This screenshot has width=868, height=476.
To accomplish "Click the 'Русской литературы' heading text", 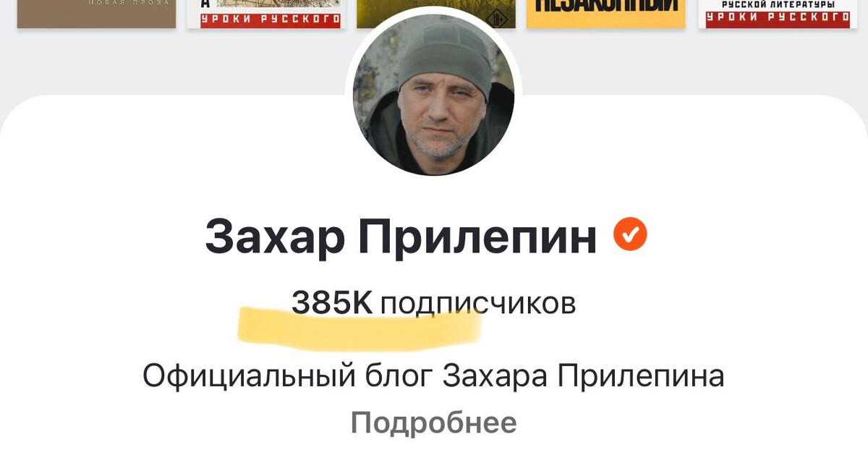I will [x=777, y=5].
